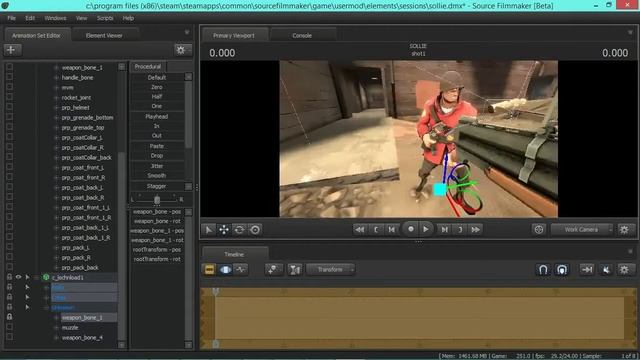640x360 pixels.
Task: Apply the Playhead procedural preset
Action: [157, 116]
